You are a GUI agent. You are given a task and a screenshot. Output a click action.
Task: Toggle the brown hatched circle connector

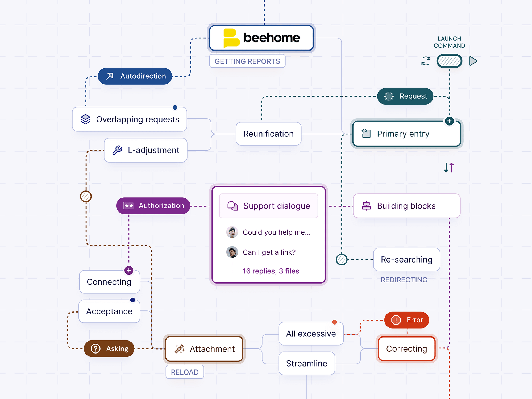click(86, 197)
